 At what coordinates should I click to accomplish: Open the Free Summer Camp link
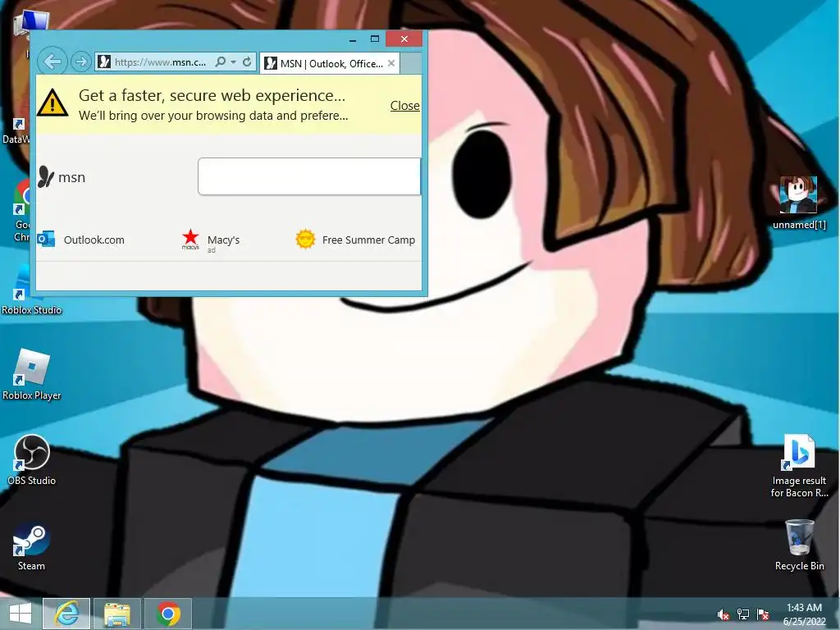pos(368,240)
